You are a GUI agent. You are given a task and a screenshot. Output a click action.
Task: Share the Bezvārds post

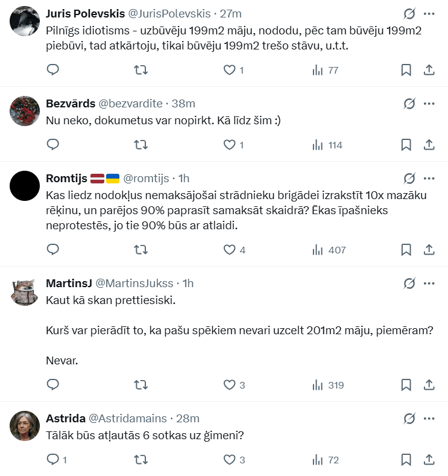point(429,145)
